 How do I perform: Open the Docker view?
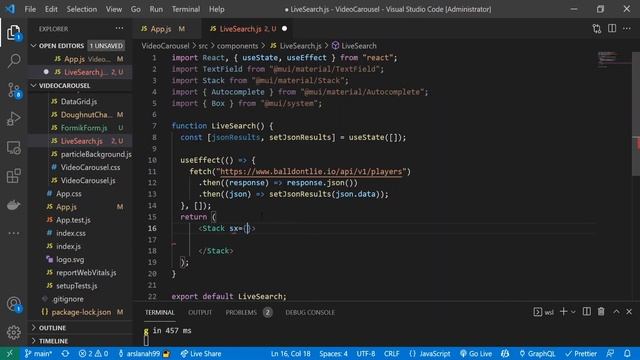[x=13, y=205]
